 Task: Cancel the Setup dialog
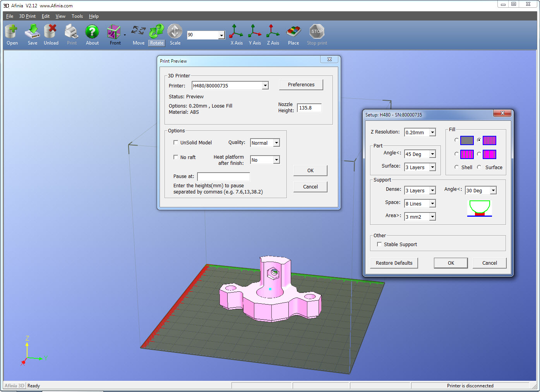[x=490, y=263]
